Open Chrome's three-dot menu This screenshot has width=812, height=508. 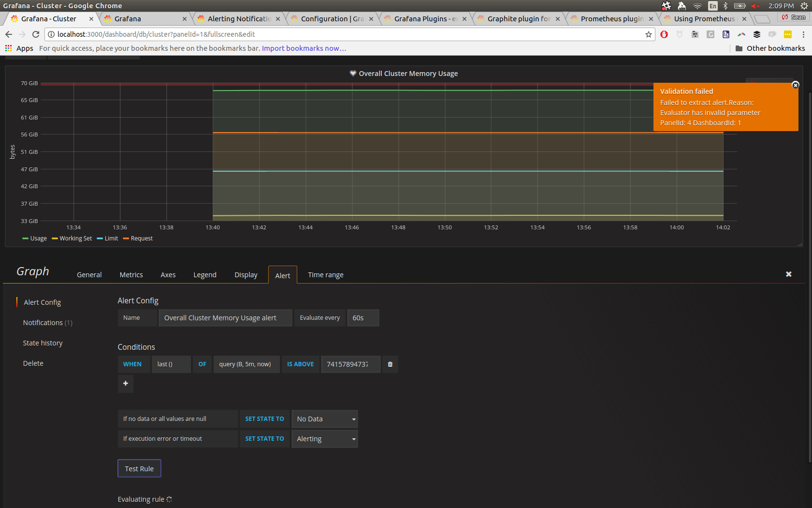[x=803, y=34]
